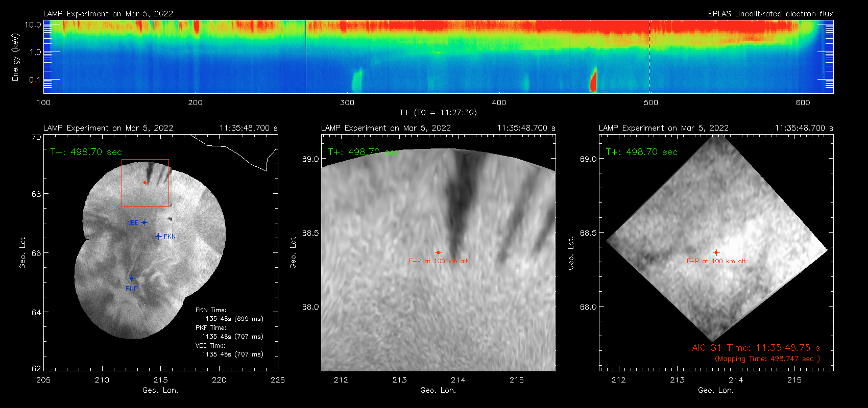This screenshot has width=868, height=408.
Task: Click the AIC S1 Time: 11:35:48.75 s text
Action: [756, 348]
